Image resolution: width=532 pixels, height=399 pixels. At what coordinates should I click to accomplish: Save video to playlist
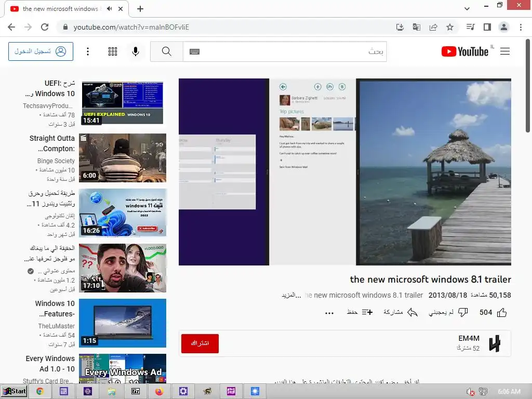click(360, 312)
